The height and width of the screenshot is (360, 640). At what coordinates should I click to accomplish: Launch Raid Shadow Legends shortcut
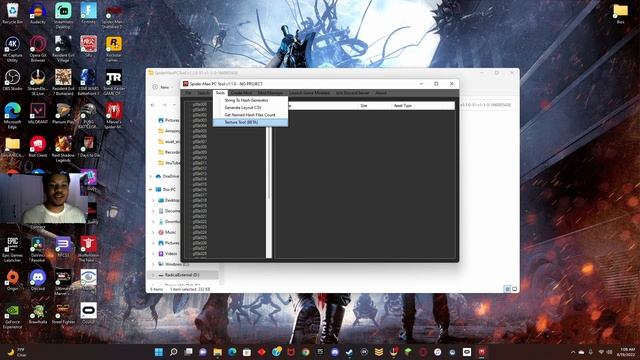[63, 149]
